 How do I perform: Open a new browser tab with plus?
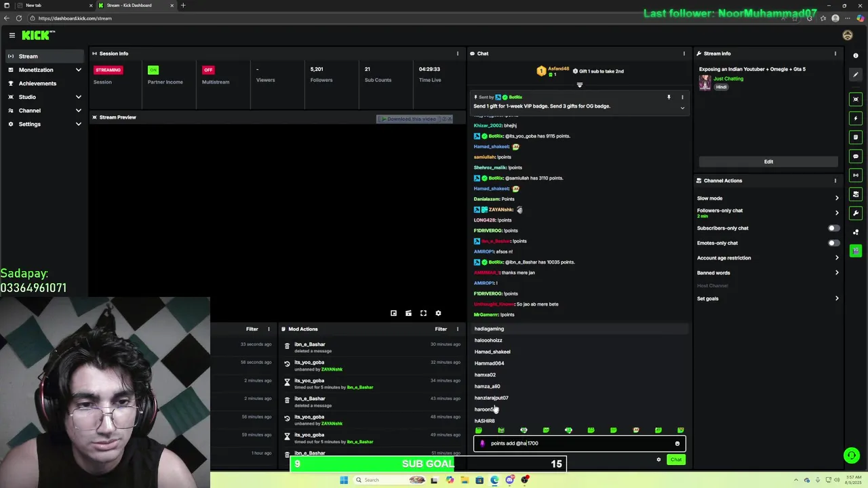coord(183,5)
